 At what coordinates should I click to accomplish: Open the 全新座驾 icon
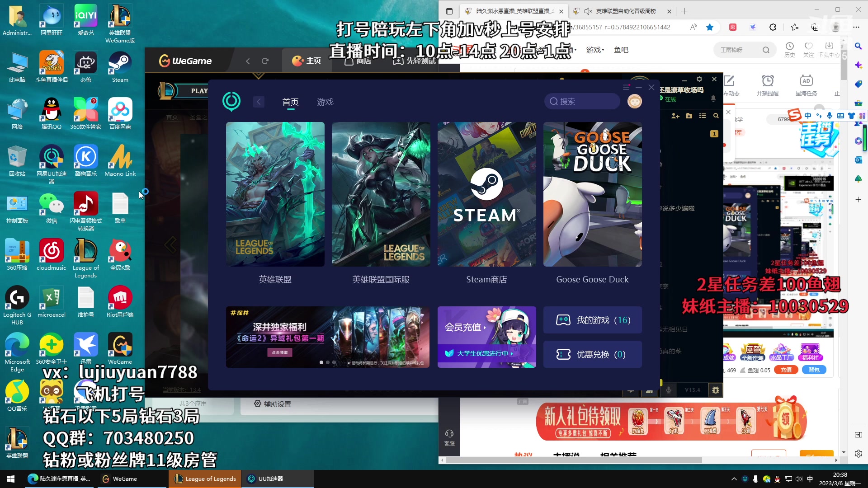tap(752, 352)
